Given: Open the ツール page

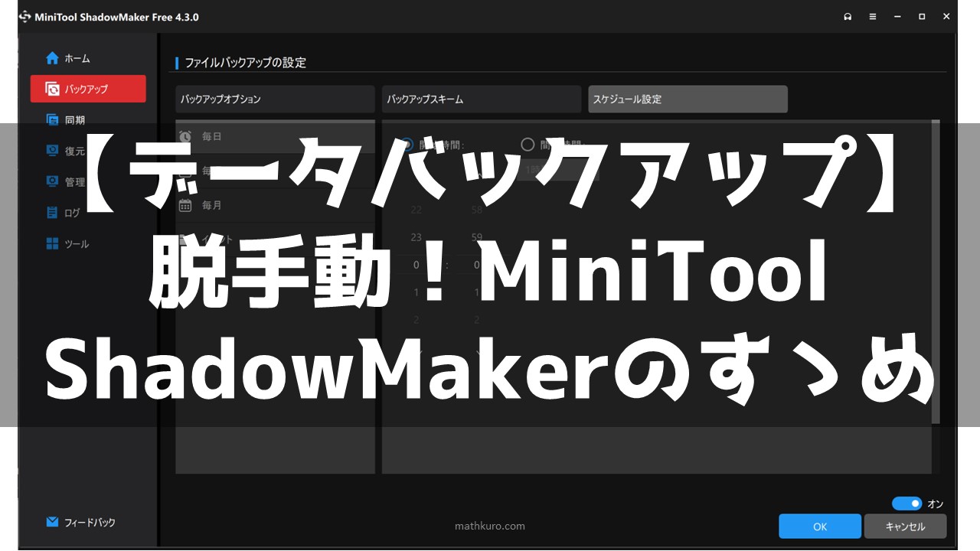Looking at the screenshot, I should pyautogui.click(x=68, y=244).
